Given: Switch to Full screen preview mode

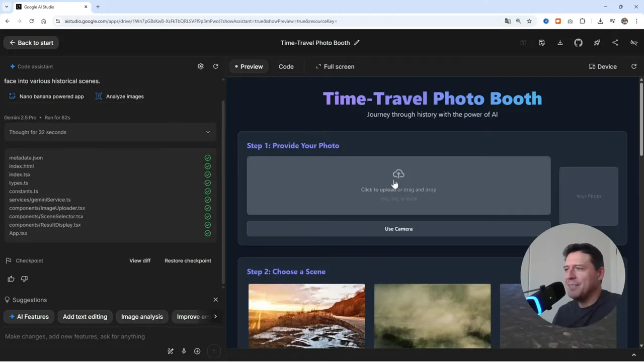Looking at the screenshot, I should coord(335,66).
